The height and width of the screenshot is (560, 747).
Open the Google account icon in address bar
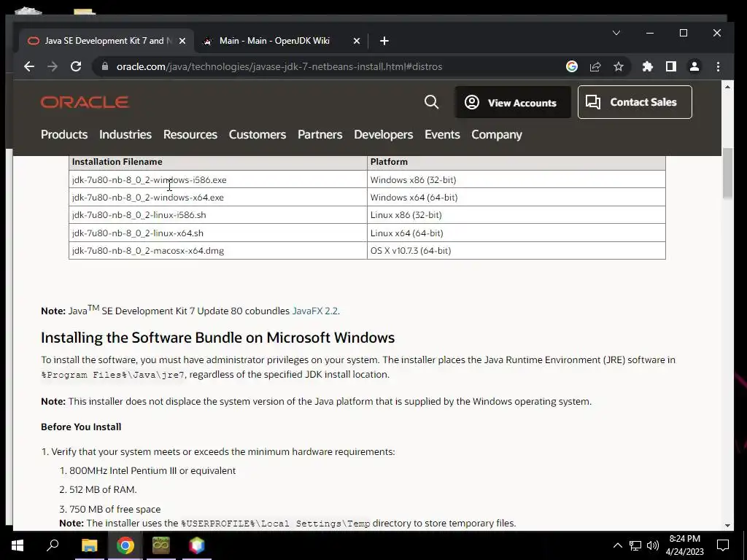[572, 66]
